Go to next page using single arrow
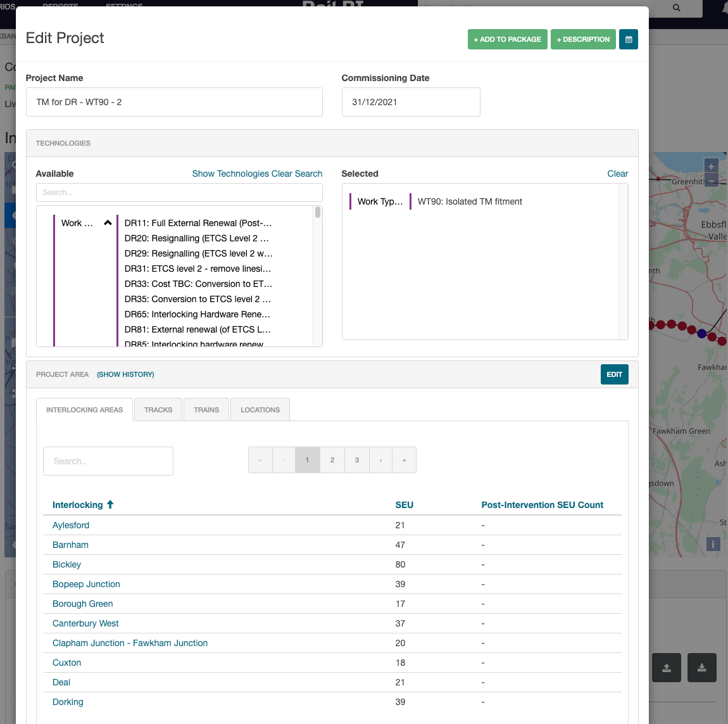Image resolution: width=728 pixels, height=724 pixels. (380, 460)
